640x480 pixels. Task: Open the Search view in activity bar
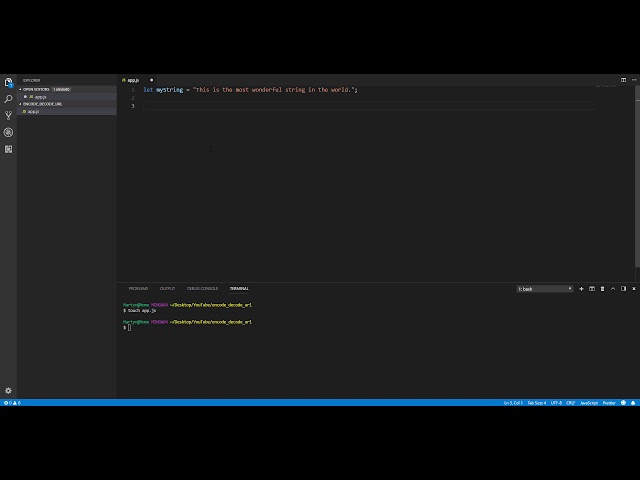[8, 99]
